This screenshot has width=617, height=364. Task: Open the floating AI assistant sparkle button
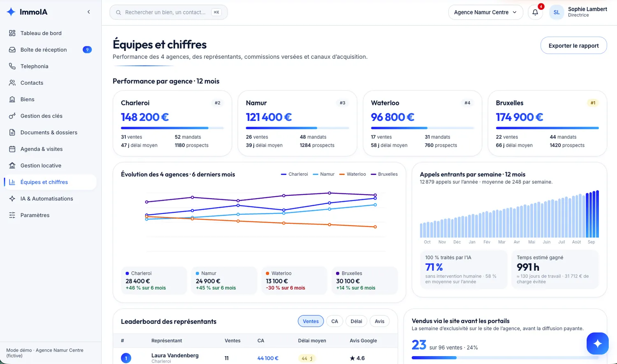pos(598,343)
